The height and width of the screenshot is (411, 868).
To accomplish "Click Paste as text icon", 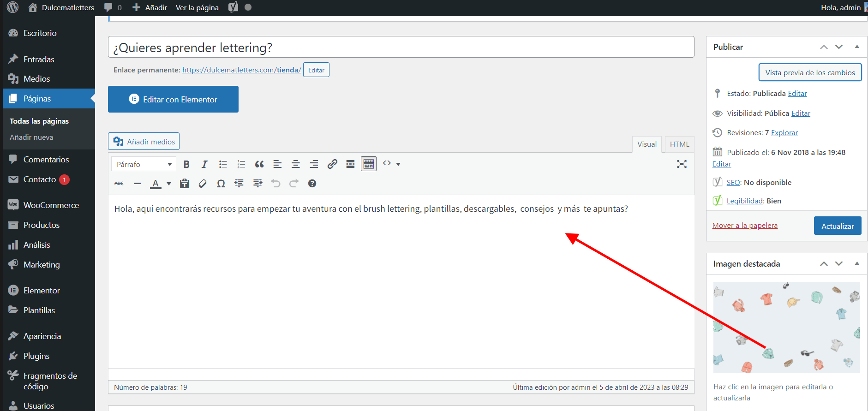I will (x=185, y=184).
